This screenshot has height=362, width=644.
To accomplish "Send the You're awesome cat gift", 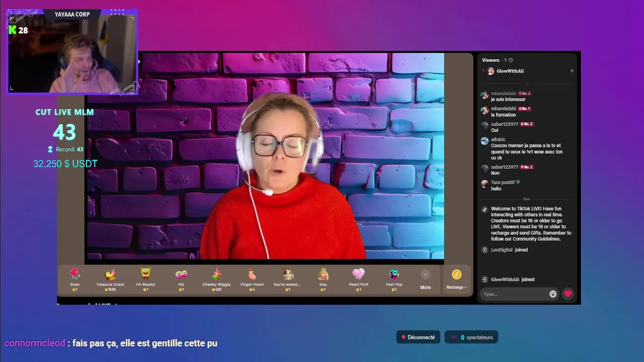I will coord(287,280).
